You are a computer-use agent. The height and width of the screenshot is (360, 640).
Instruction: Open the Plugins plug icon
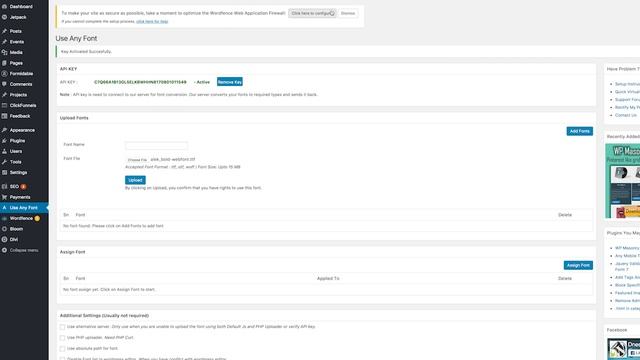coord(4,140)
